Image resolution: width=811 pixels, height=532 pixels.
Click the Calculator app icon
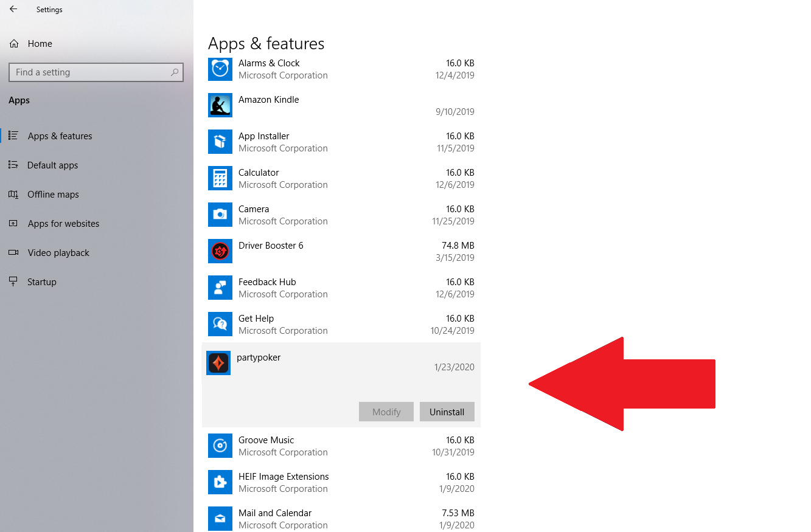coord(220,178)
